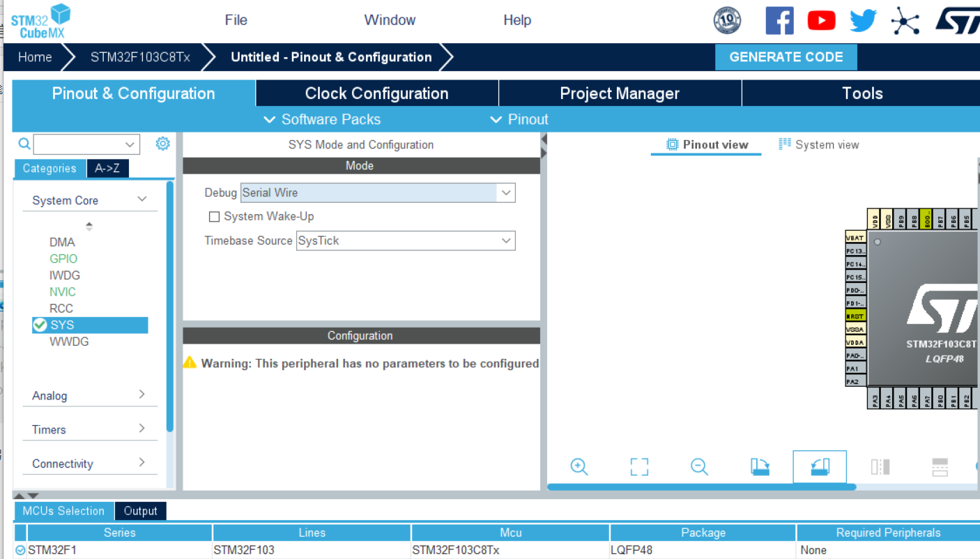The height and width of the screenshot is (559, 980).
Task: Click the PB9 pin on the chip
Action: click(x=901, y=219)
